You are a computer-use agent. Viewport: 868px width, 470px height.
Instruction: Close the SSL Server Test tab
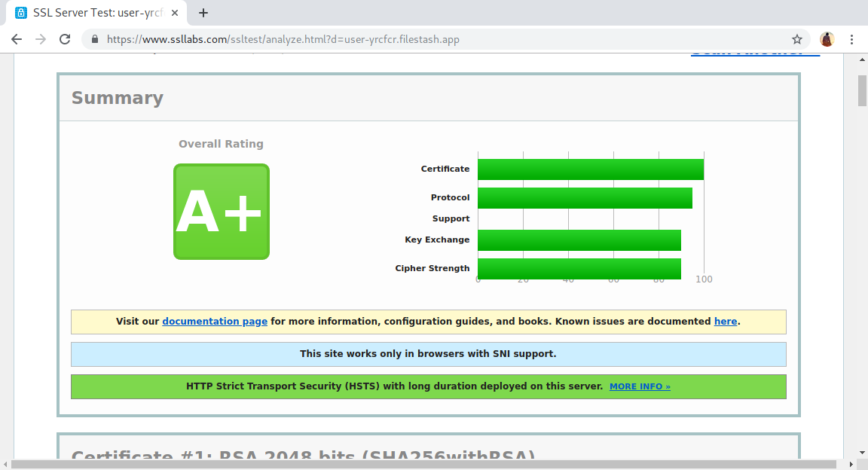(174, 13)
